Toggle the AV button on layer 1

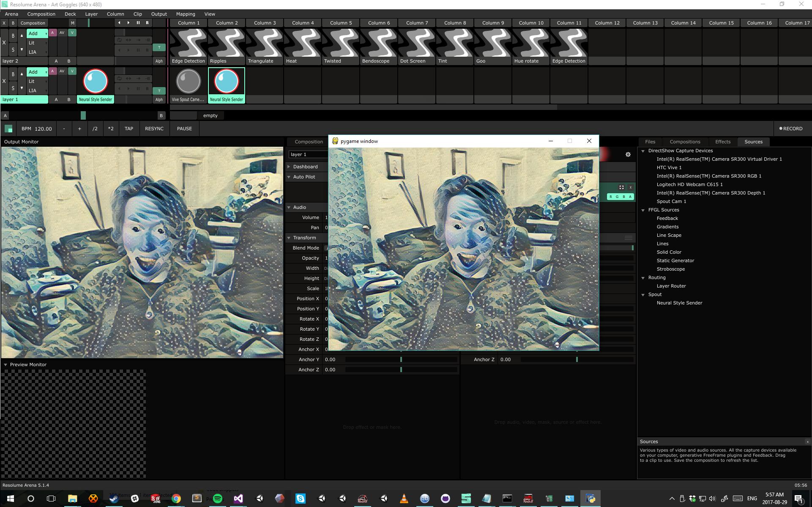point(62,71)
